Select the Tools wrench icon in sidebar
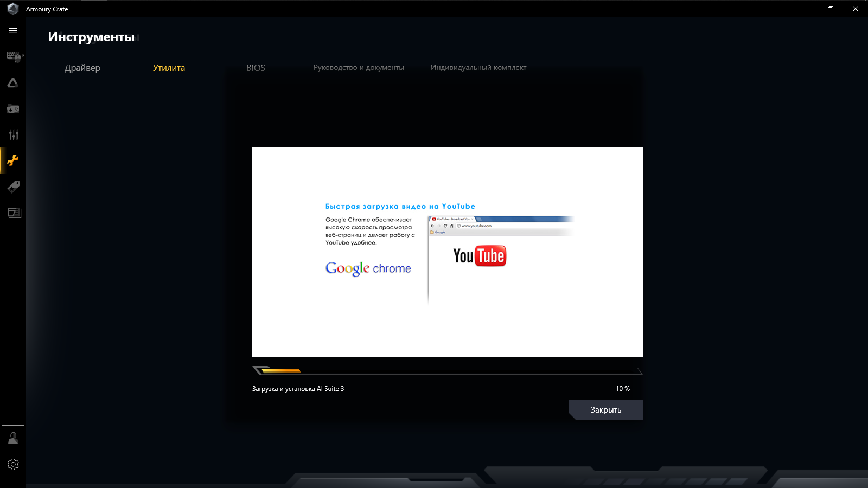This screenshot has height=488, width=868. (13, 160)
